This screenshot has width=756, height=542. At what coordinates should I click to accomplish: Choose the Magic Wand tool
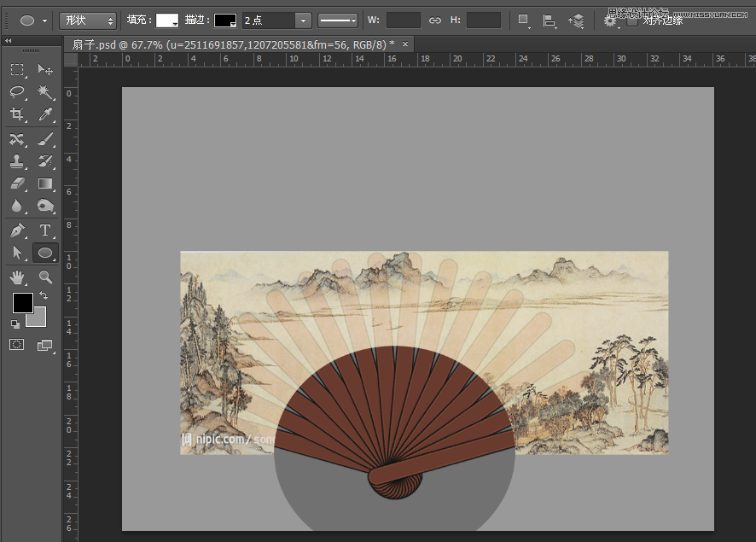tap(45, 92)
